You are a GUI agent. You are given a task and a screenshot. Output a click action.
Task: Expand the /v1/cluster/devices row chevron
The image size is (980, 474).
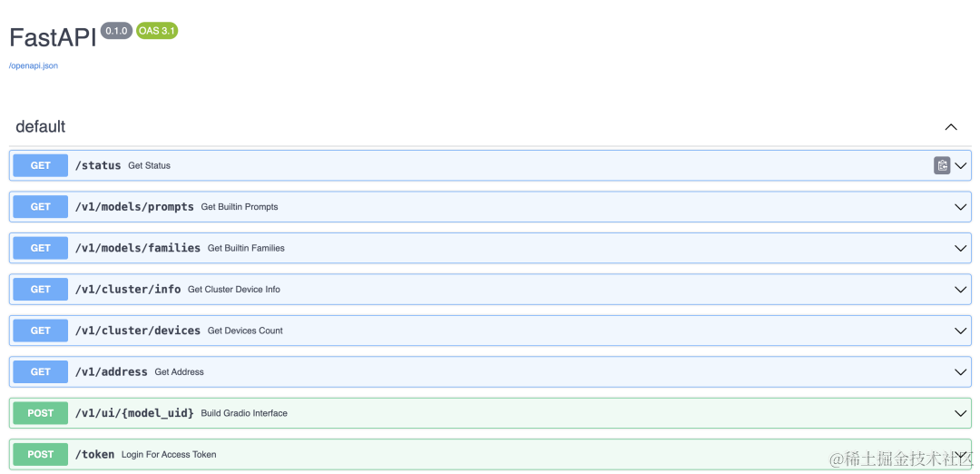tap(961, 331)
